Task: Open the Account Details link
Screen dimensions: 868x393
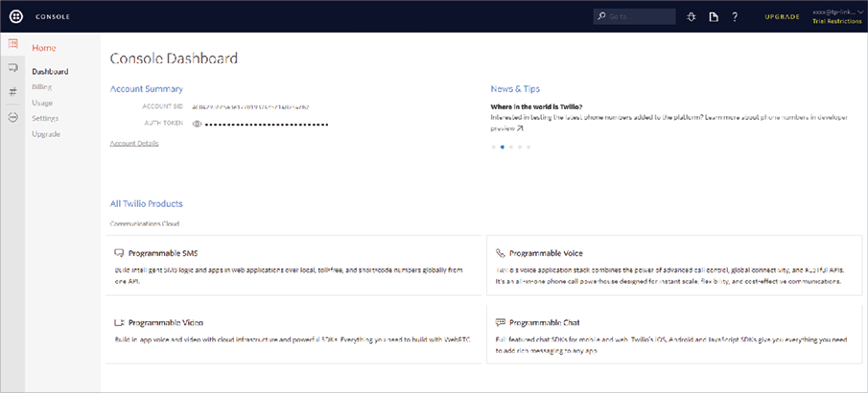Action: click(134, 144)
